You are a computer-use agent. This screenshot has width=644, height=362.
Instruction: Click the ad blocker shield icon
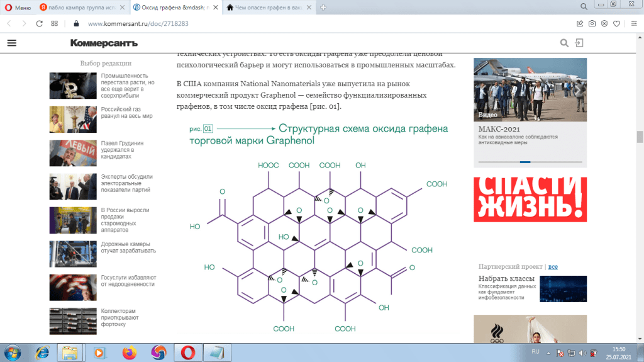(x=604, y=23)
